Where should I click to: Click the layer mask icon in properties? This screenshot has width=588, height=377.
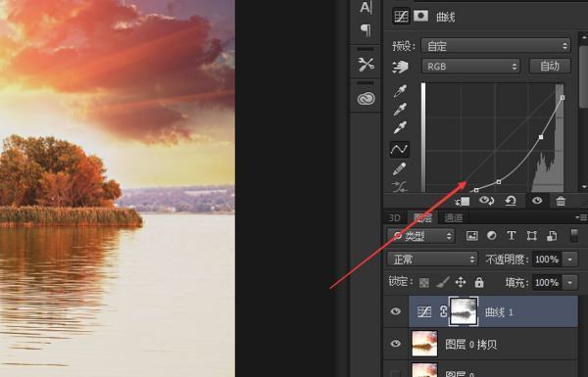(x=420, y=16)
